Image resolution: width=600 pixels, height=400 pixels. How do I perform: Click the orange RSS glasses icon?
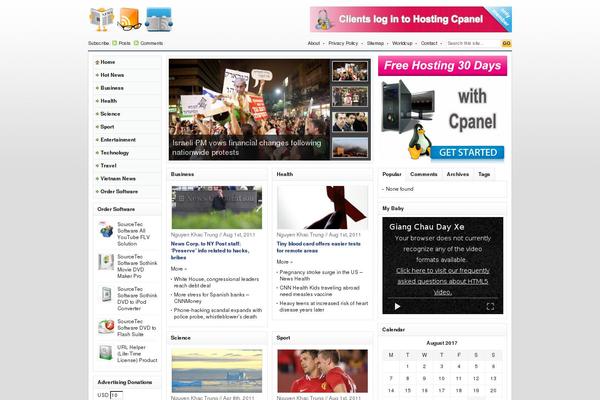[x=129, y=19]
